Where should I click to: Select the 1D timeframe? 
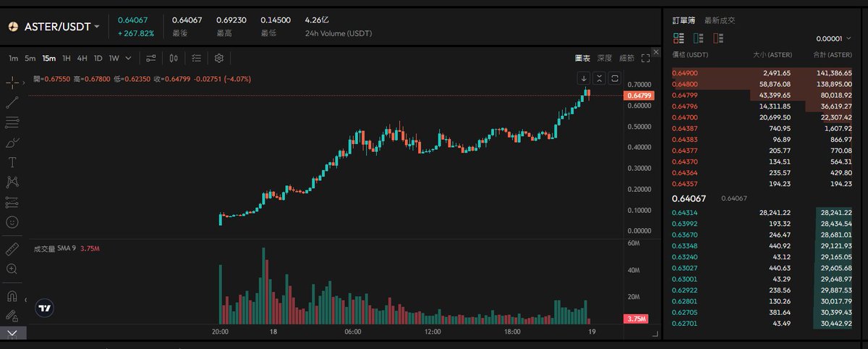coord(98,58)
